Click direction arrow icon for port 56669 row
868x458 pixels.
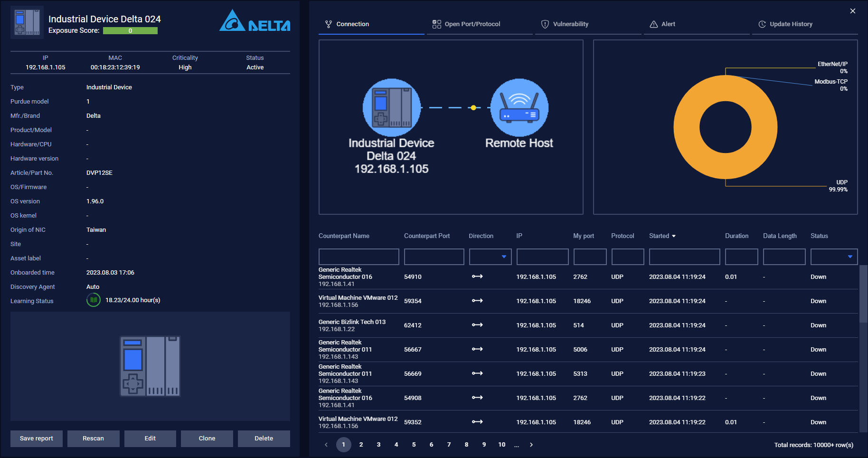[477, 373]
